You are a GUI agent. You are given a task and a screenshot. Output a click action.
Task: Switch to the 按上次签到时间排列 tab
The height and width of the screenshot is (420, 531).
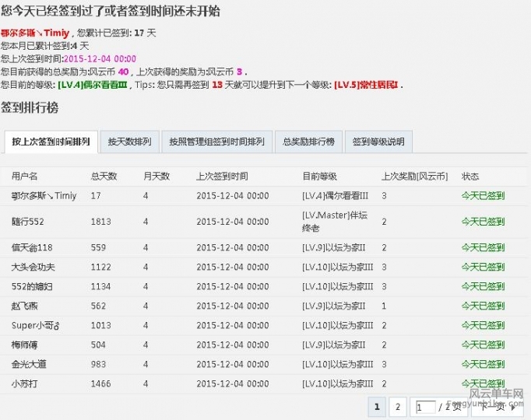51,142
